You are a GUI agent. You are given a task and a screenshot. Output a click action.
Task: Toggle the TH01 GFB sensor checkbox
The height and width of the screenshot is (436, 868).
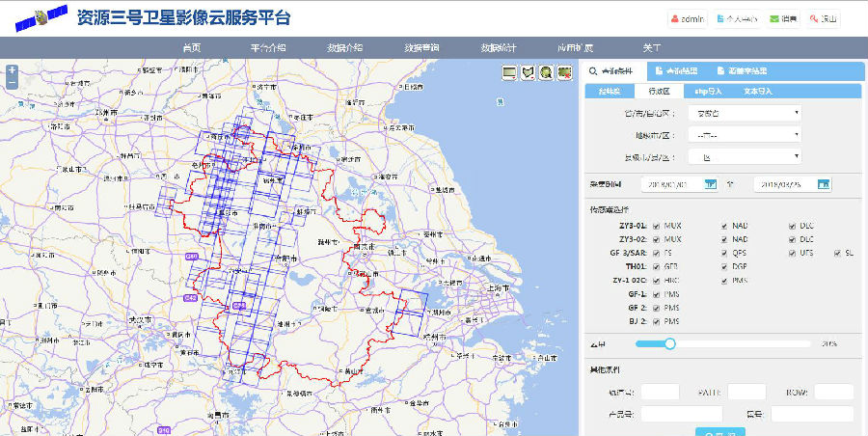(656, 266)
